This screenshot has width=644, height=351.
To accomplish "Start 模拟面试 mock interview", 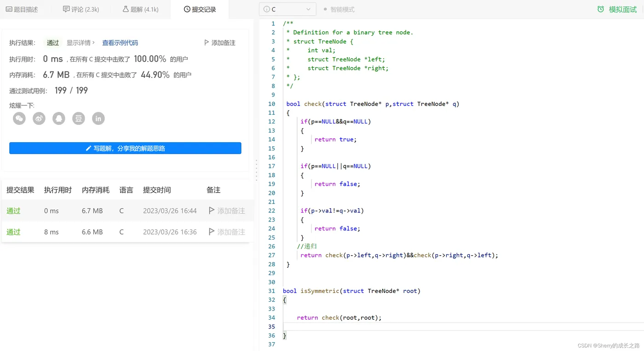I will (617, 9).
